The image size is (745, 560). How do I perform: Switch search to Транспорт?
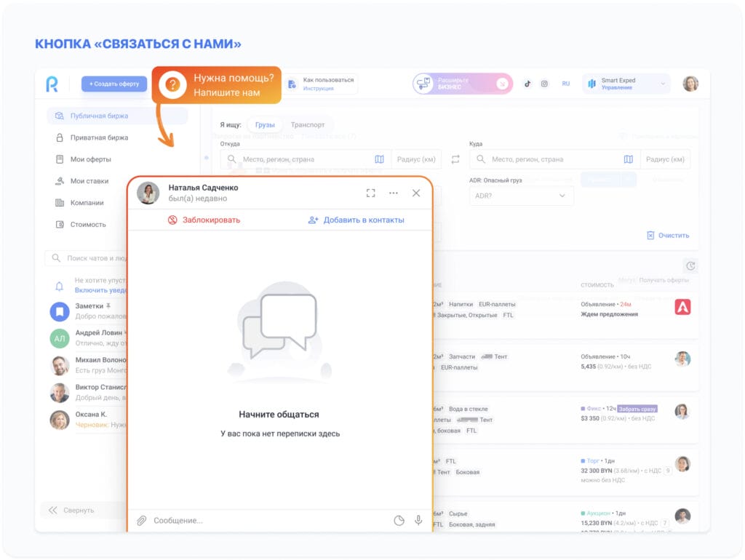pos(308,124)
